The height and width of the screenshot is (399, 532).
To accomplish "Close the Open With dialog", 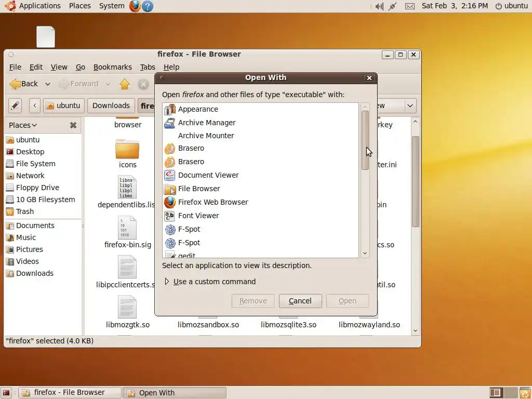I will click(369, 78).
